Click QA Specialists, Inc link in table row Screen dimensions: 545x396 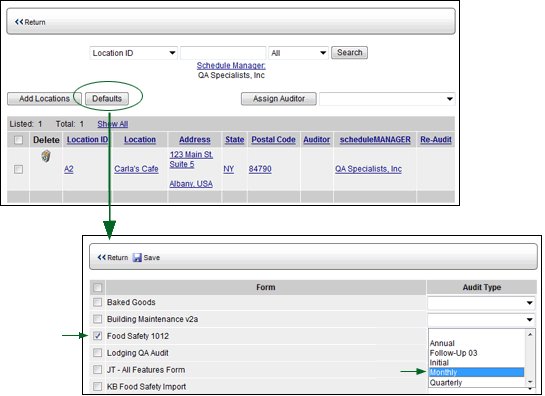pyautogui.click(x=368, y=169)
